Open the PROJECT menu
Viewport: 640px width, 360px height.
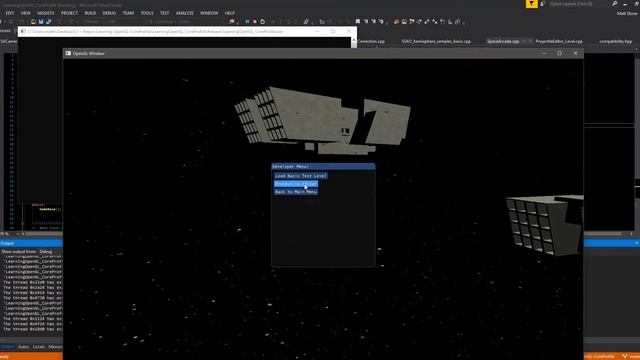[69, 13]
